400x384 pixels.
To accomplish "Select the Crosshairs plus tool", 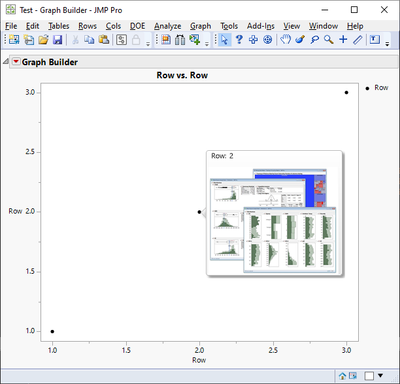I will coord(343,40).
